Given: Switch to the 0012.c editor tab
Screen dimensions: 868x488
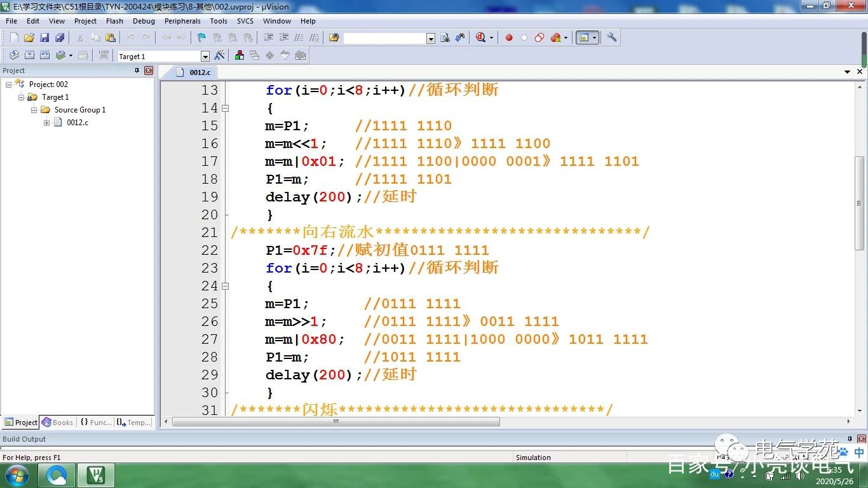Looking at the screenshot, I should tap(193, 72).
